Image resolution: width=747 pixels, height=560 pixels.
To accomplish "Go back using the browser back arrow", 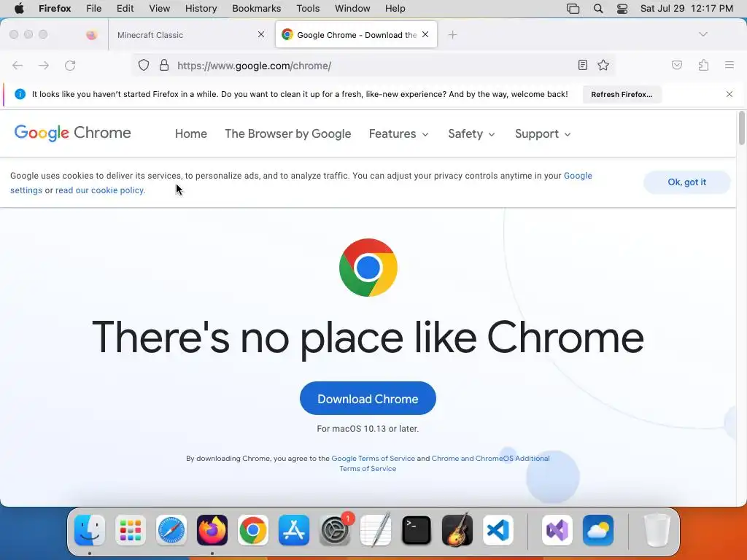I will pyautogui.click(x=18, y=65).
